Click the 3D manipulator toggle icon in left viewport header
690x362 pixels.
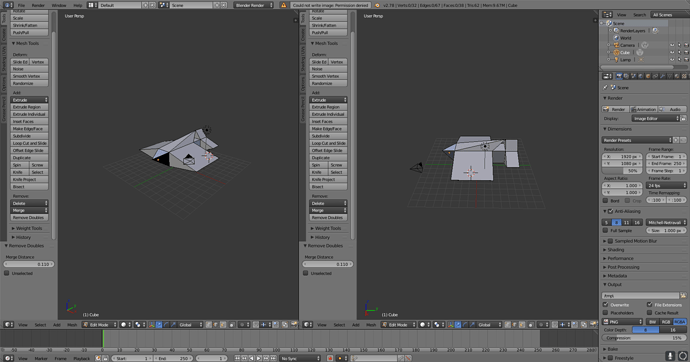tap(152, 325)
